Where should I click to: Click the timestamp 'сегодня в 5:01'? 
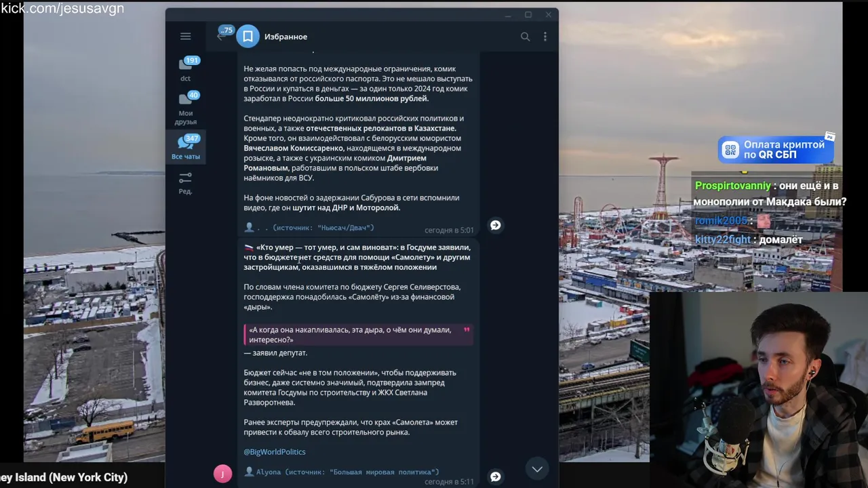(x=449, y=230)
